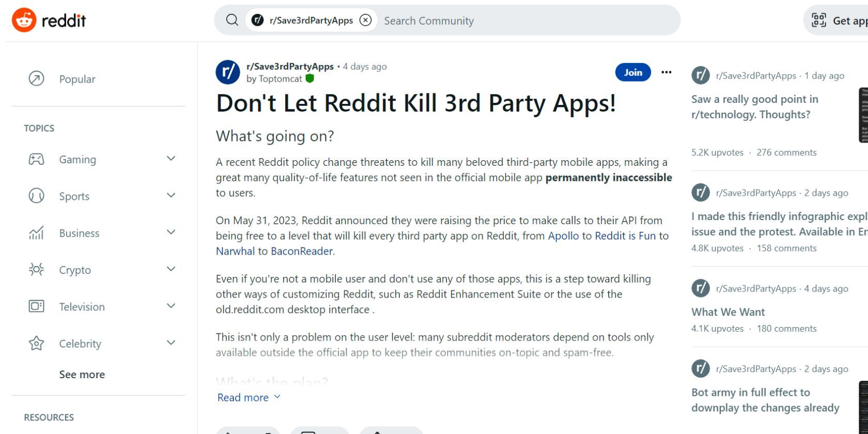
Task: Remove the r/Save3rdPartyApps search filter
Action: click(366, 20)
